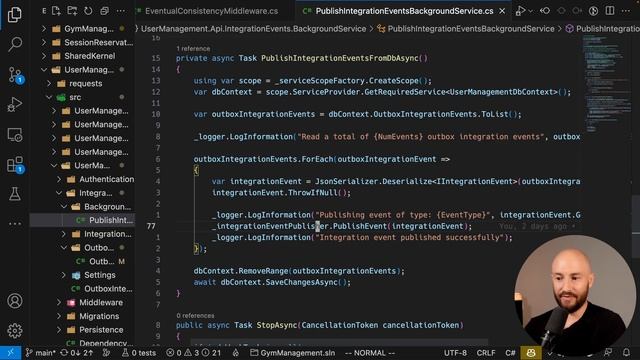Refresh the explorer tree
This screenshot has height=360, width=640.
88,11
